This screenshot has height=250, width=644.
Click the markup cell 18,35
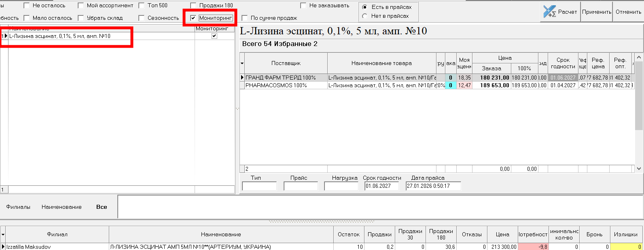(x=464, y=78)
